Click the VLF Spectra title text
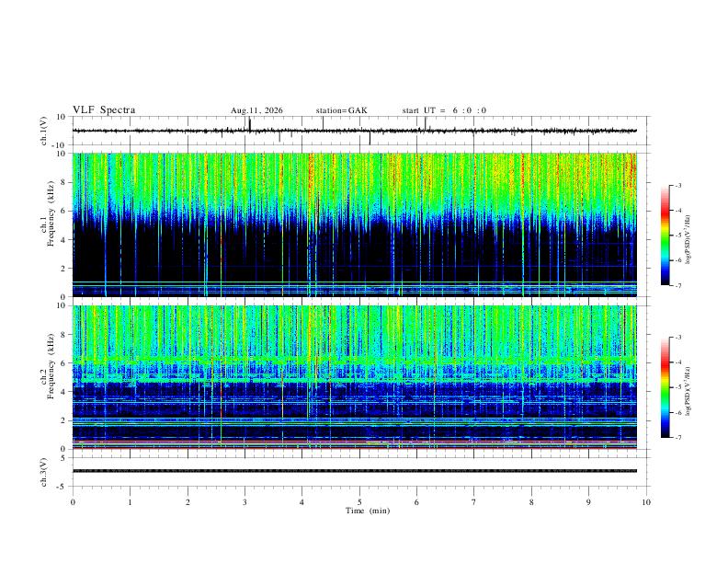Screen dimensions: 728x563 pyautogui.click(x=104, y=110)
